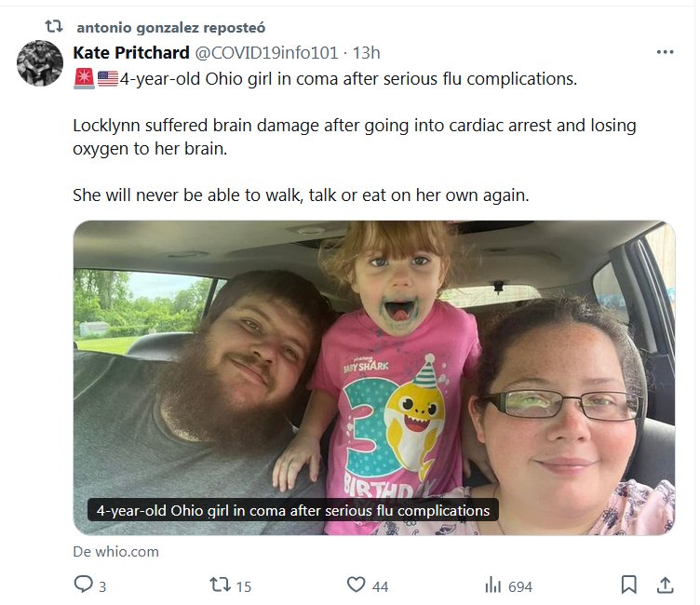This screenshot has width=700, height=605.
Task: Click the article headline caption overlay on image
Action: tap(293, 510)
